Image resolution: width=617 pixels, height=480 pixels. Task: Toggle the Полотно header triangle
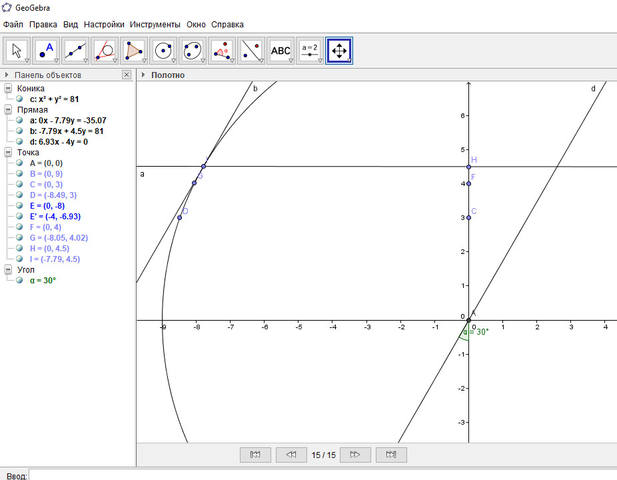click(143, 74)
